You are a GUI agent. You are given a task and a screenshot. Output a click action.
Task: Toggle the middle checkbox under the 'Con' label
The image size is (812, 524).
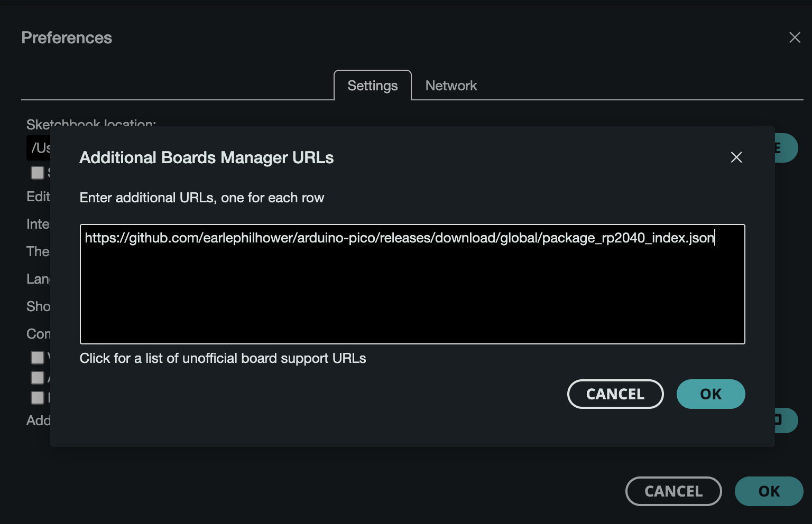point(38,378)
